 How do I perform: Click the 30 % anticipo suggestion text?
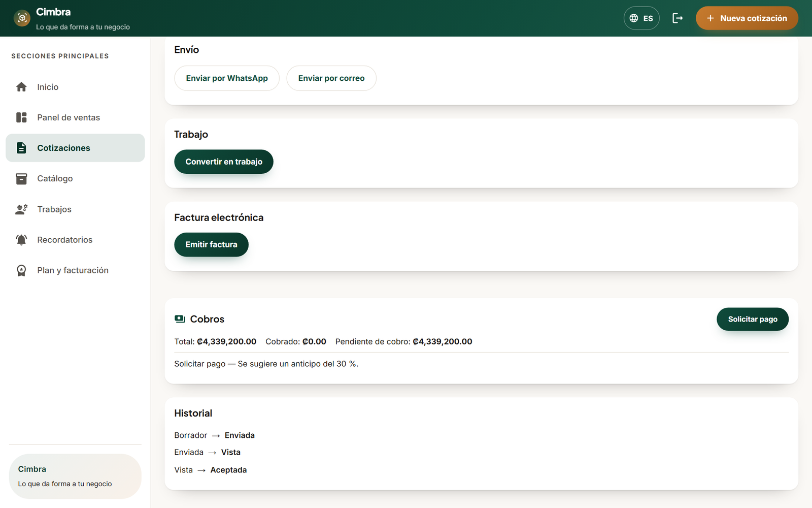[266, 364]
